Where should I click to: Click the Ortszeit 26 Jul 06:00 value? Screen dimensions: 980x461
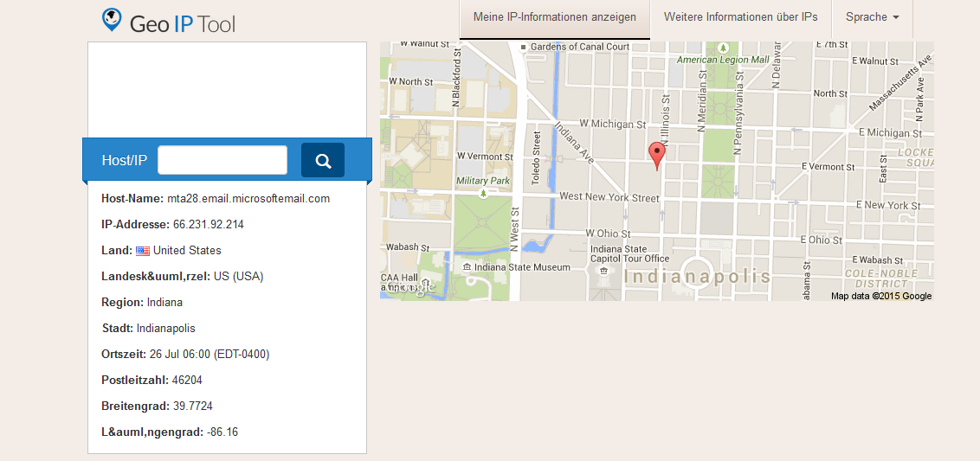pyautogui.click(x=209, y=355)
